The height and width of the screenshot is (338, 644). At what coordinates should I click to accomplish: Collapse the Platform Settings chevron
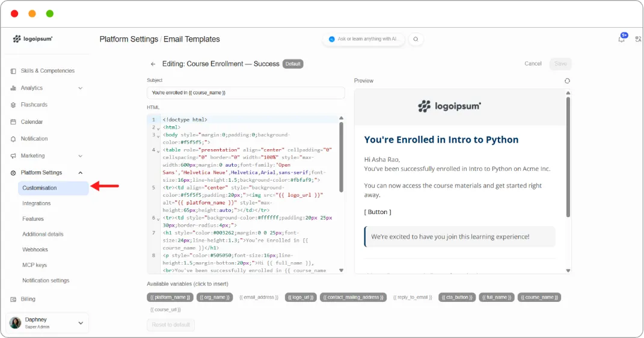click(x=81, y=173)
